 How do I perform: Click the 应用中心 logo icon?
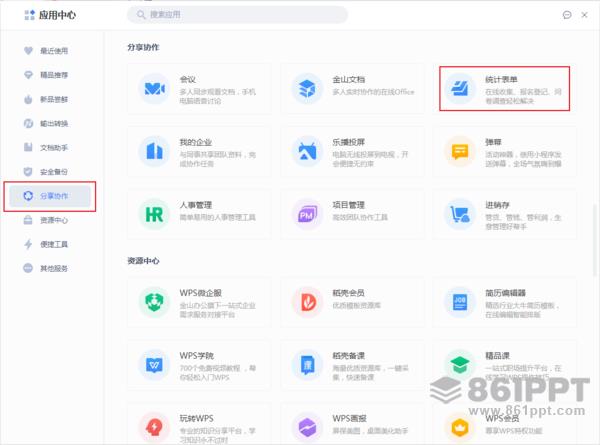click(29, 15)
